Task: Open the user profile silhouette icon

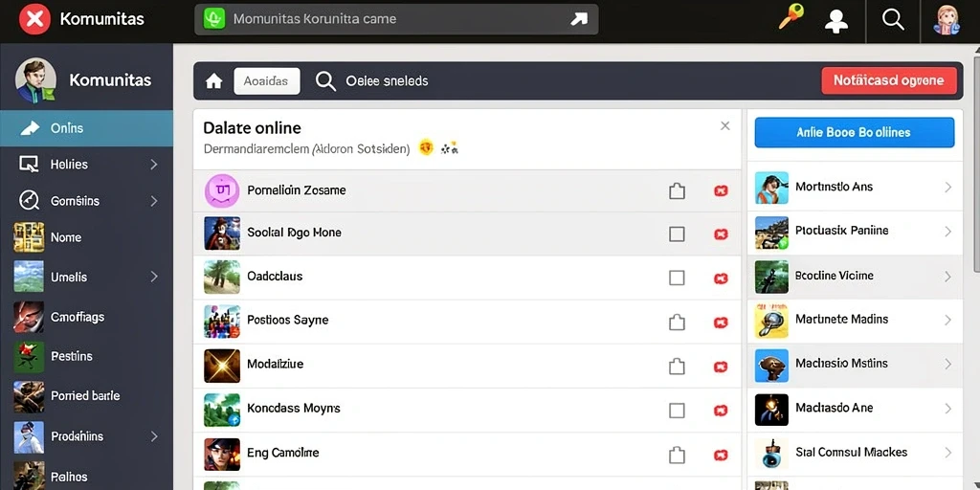Action: point(836,21)
